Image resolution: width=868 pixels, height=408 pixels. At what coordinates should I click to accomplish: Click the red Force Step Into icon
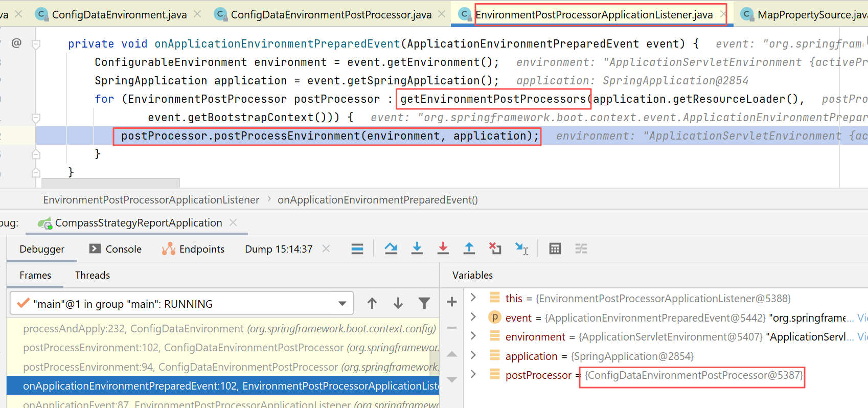(443, 249)
